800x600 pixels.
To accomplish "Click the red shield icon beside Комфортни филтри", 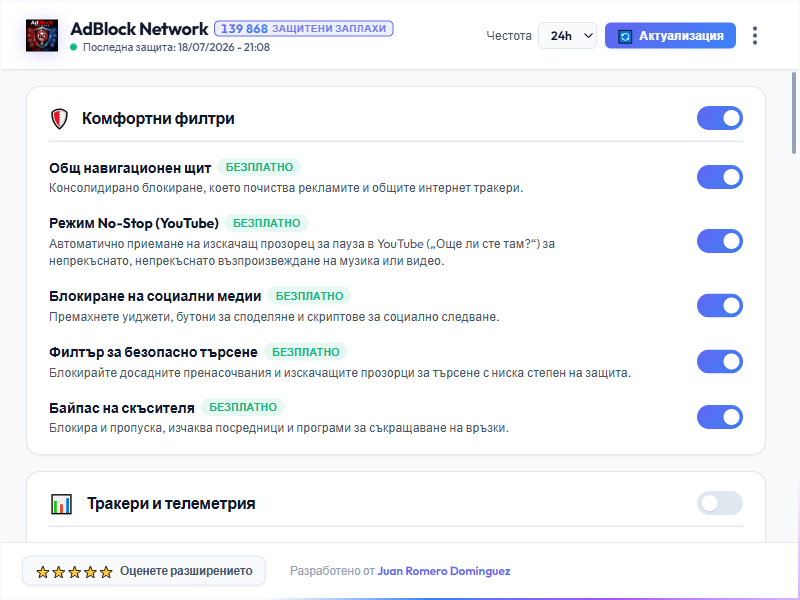I will pos(59,118).
